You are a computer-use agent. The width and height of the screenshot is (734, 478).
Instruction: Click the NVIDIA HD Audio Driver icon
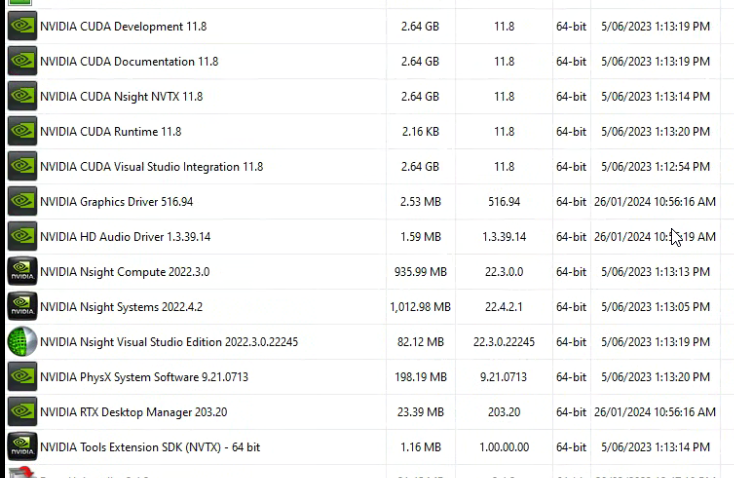[22, 236]
